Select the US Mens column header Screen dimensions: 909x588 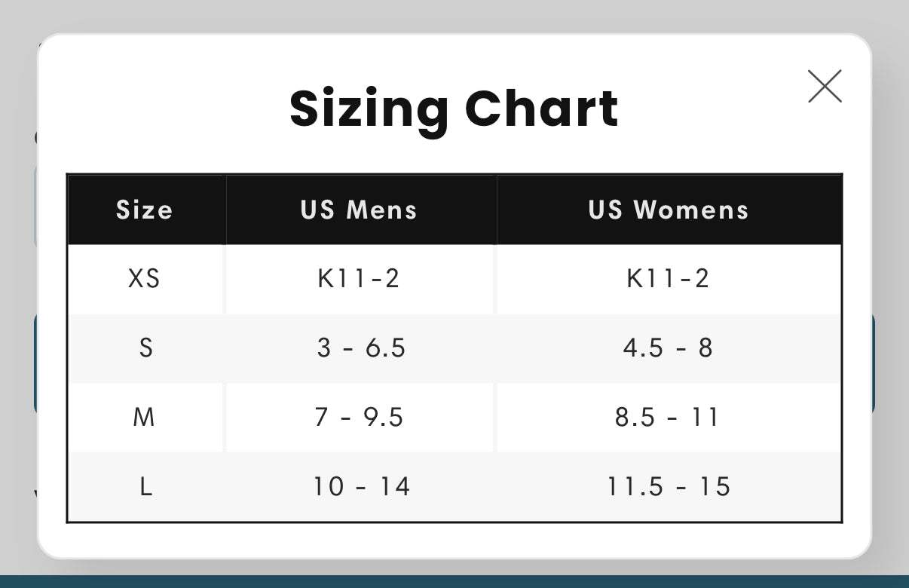click(360, 210)
